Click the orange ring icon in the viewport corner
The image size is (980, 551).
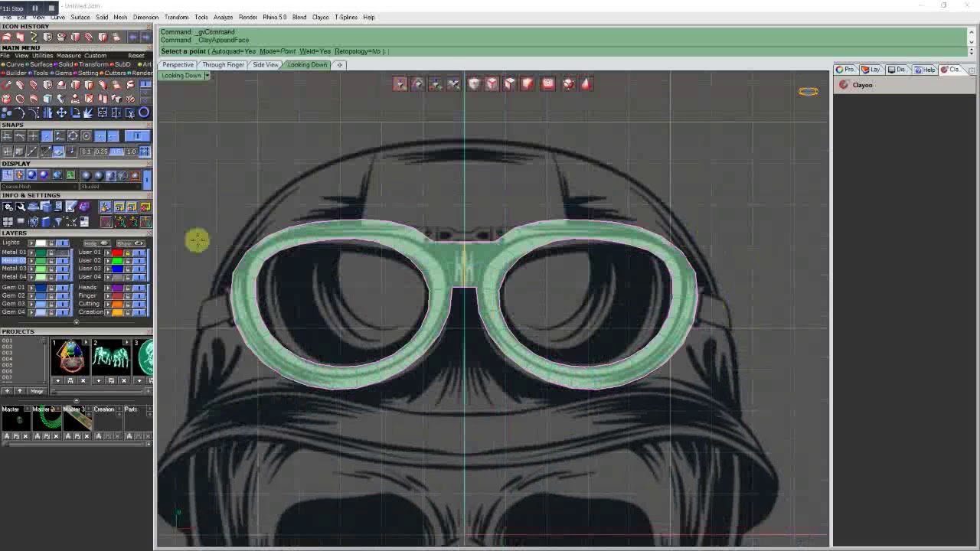click(808, 91)
